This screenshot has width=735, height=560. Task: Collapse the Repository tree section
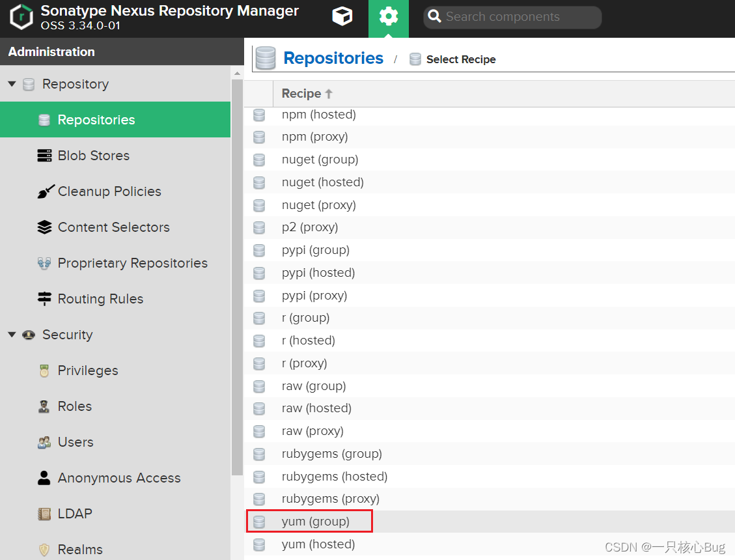(x=12, y=84)
